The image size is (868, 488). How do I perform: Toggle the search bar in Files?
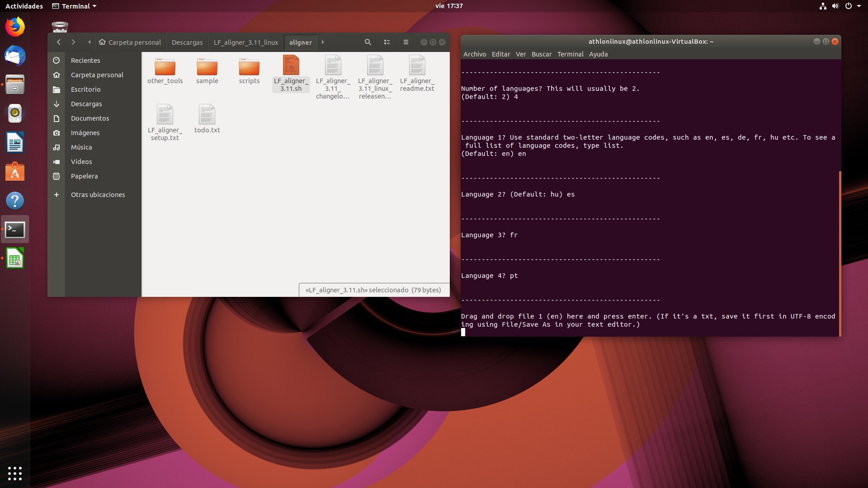[368, 42]
